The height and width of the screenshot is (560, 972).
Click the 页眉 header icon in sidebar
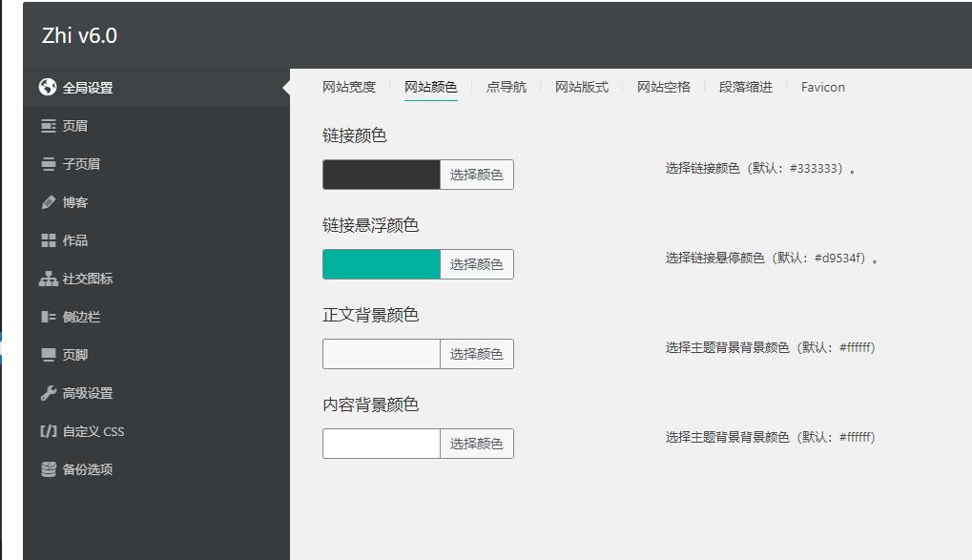coord(49,126)
